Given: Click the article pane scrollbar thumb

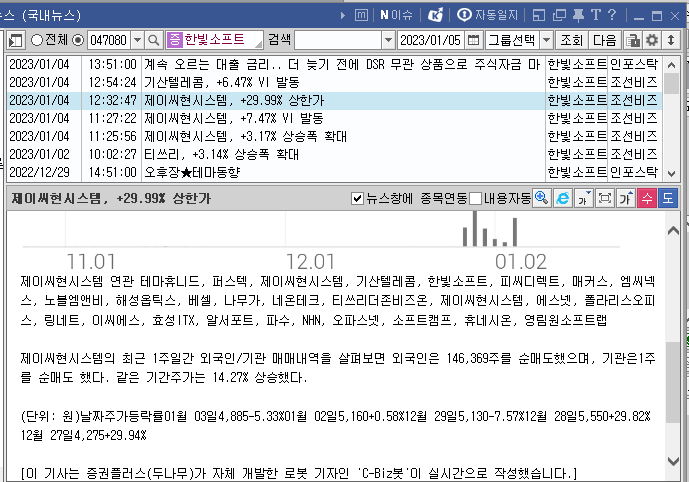Looking at the screenshot, I should point(673,382).
